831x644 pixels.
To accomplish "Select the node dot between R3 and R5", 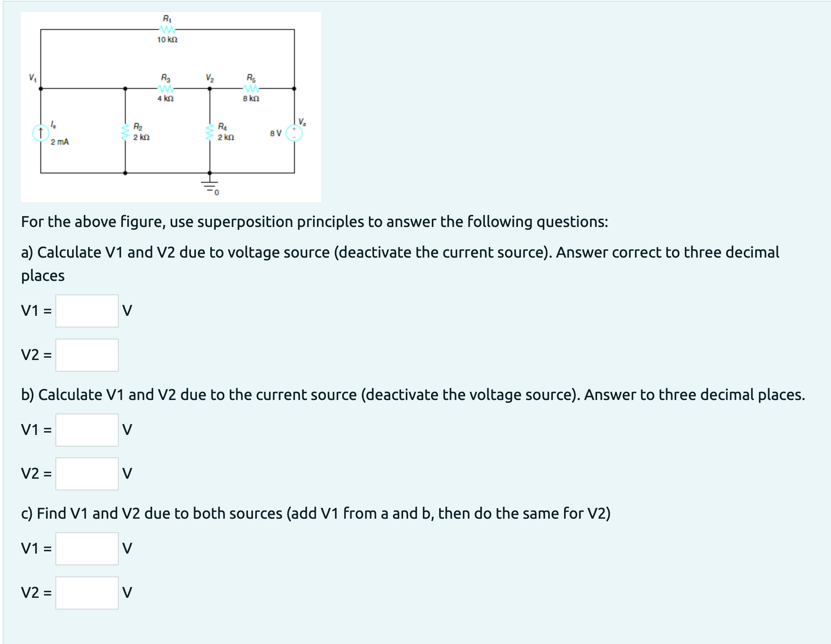I will (209, 88).
